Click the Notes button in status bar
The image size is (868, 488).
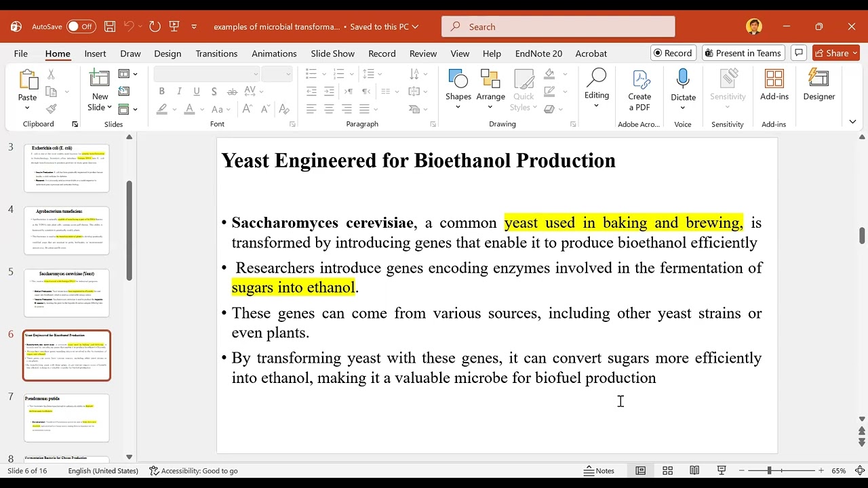[x=599, y=470]
